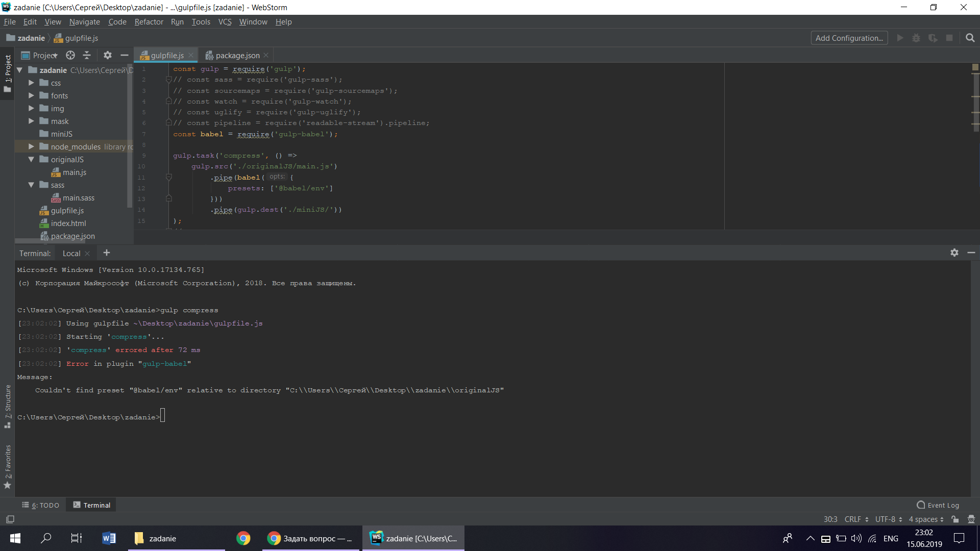The width and height of the screenshot is (980, 551).
Task: Open 4 spaces indent dropdown
Action: coord(926,519)
